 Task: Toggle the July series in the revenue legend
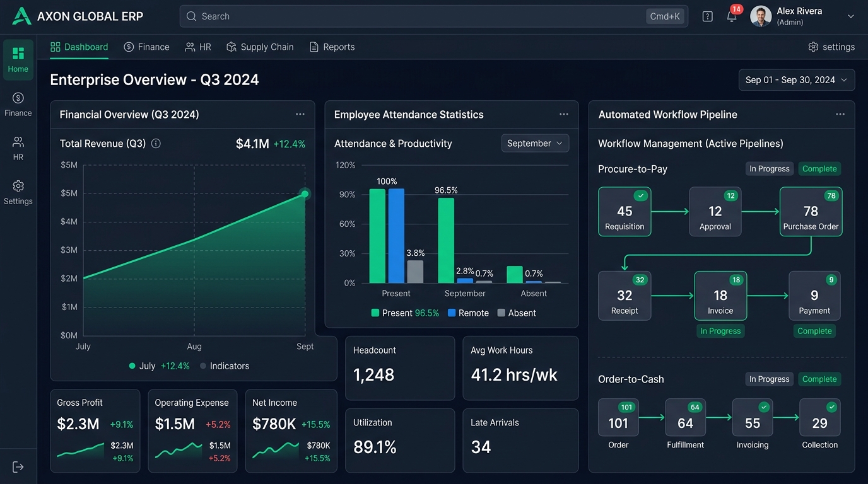point(159,366)
